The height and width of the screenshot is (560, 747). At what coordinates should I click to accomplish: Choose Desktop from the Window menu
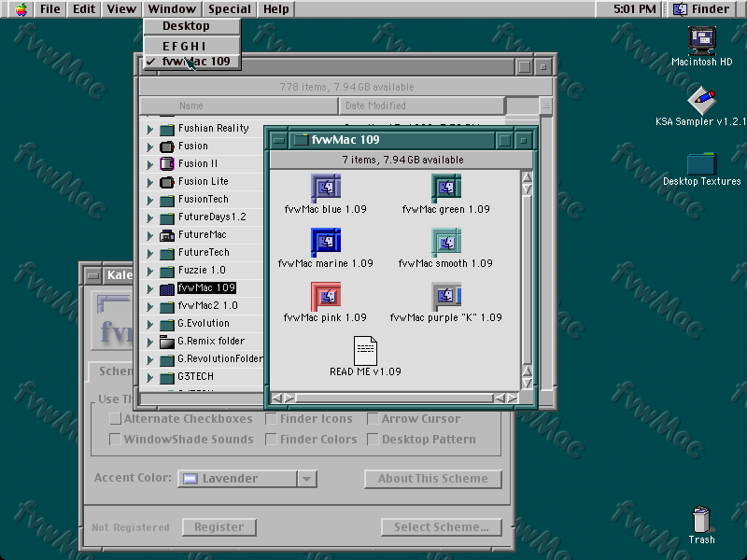[x=192, y=26]
